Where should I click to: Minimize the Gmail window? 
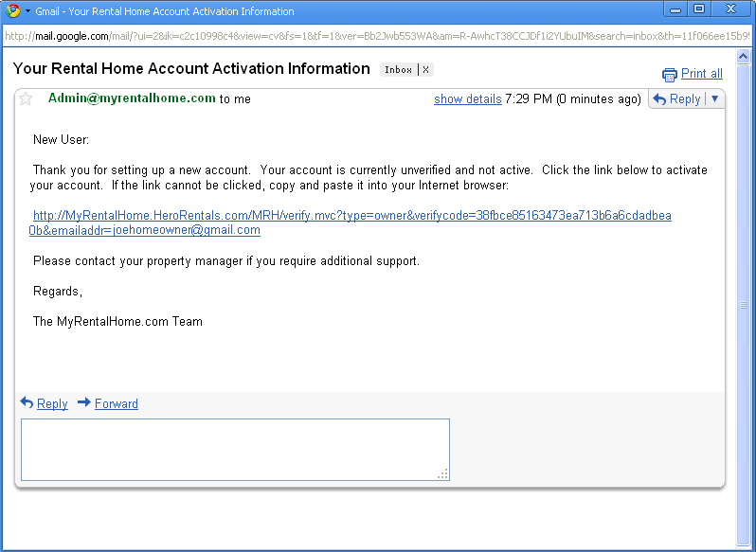[676, 9]
